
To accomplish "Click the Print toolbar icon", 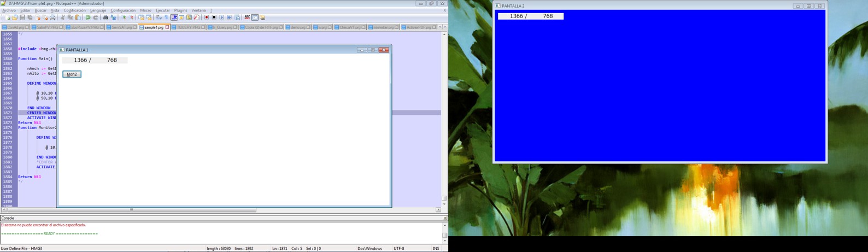I will (x=52, y=17).
